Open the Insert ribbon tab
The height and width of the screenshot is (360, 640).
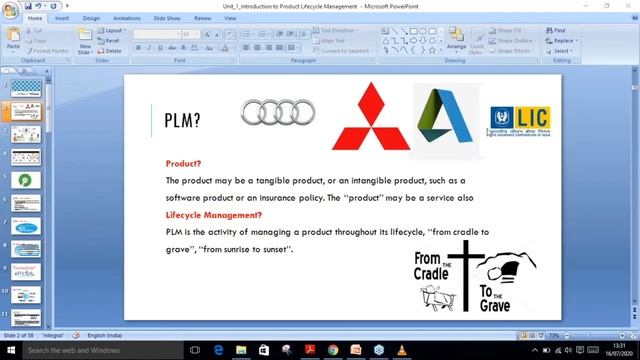click(x=62, y=18)
